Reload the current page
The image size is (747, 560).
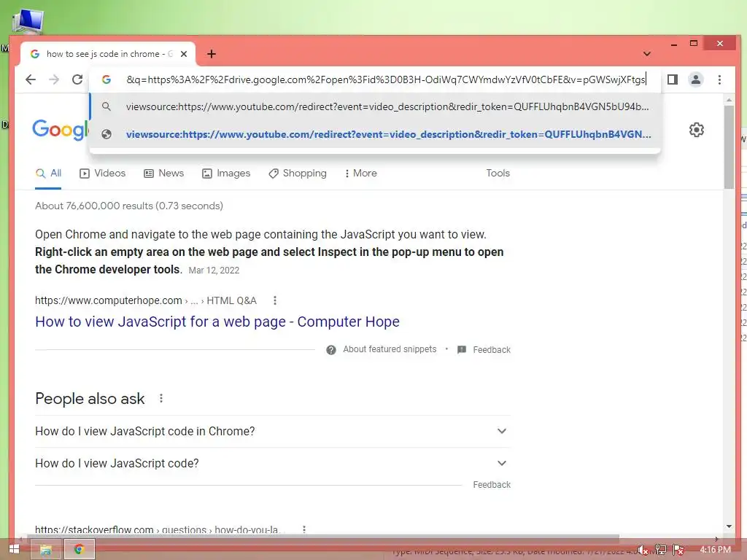[77, 79]
